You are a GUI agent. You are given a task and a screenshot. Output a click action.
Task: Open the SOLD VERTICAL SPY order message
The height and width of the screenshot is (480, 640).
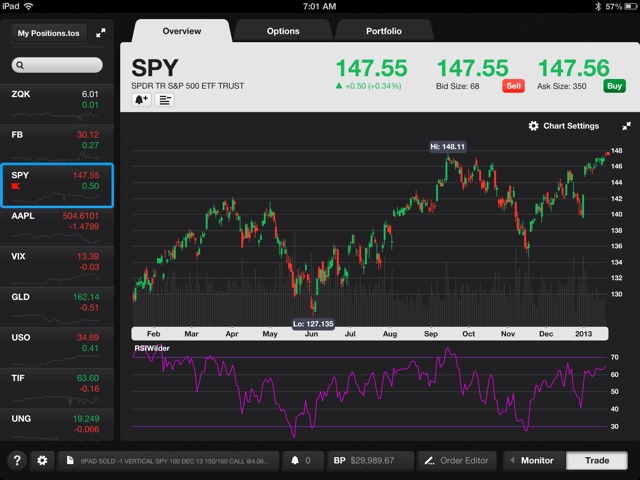tap(169, 460)
